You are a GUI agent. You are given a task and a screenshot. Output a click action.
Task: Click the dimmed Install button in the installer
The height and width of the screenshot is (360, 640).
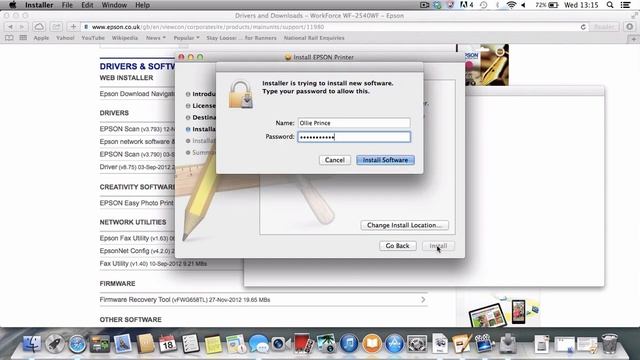pyautogui.click(x=438, y=246)
